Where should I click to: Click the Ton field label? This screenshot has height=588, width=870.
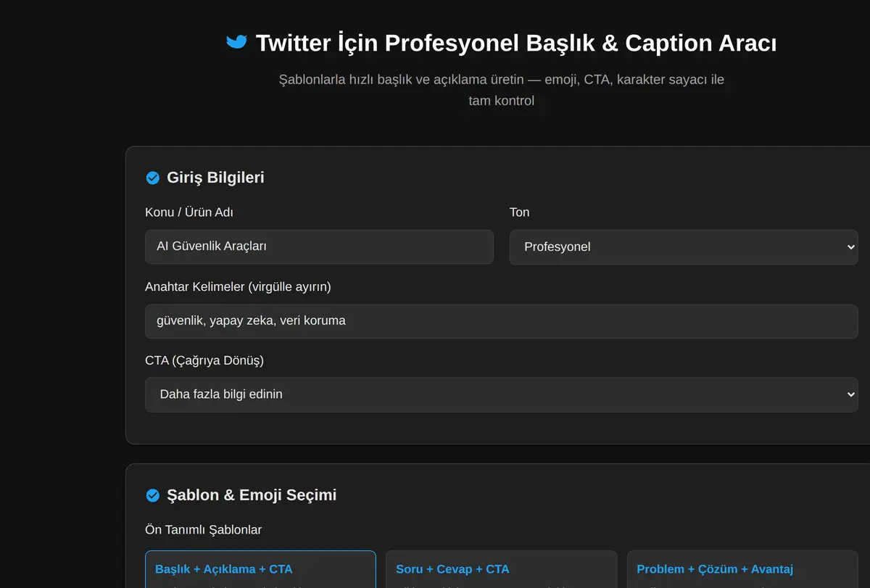pyautogui.click(x=520, y=212)
